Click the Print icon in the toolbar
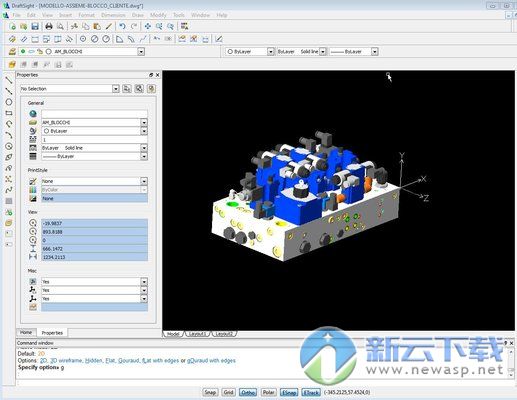The image size is (517, 400). point(49,26)
